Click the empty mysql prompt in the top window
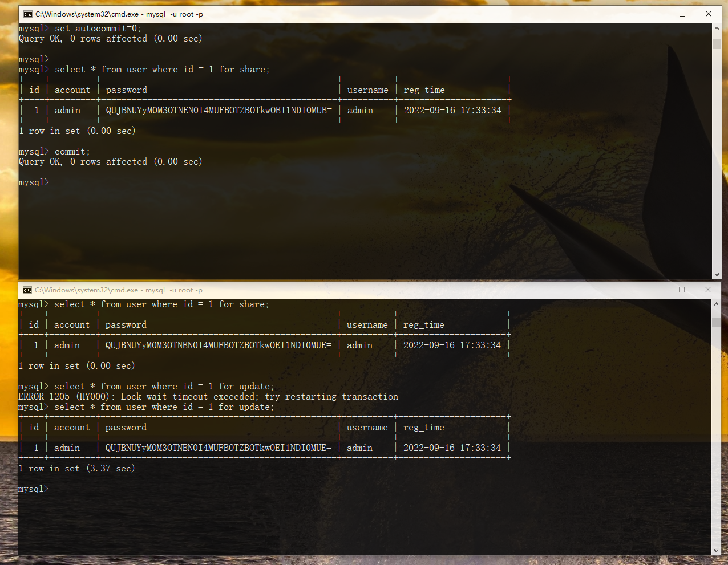Viewport: 728px width, 565px height. pyautogui.click(x=34, y=182)
